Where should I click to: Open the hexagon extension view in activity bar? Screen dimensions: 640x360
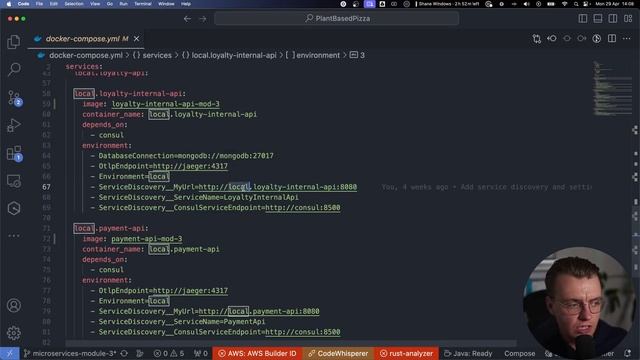click(14, 209)
